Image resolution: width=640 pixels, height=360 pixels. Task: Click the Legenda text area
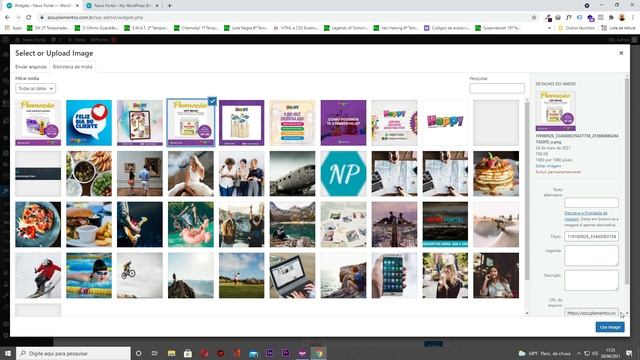point(591,256)
